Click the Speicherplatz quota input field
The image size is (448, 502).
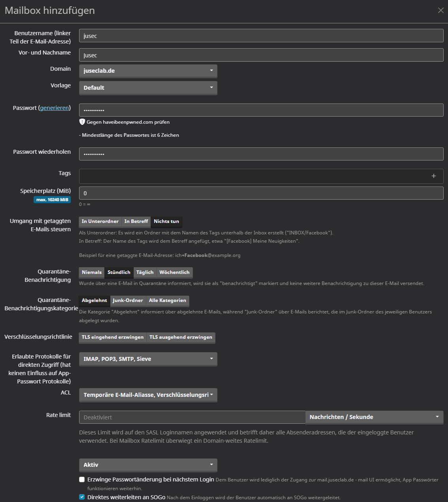261,193
